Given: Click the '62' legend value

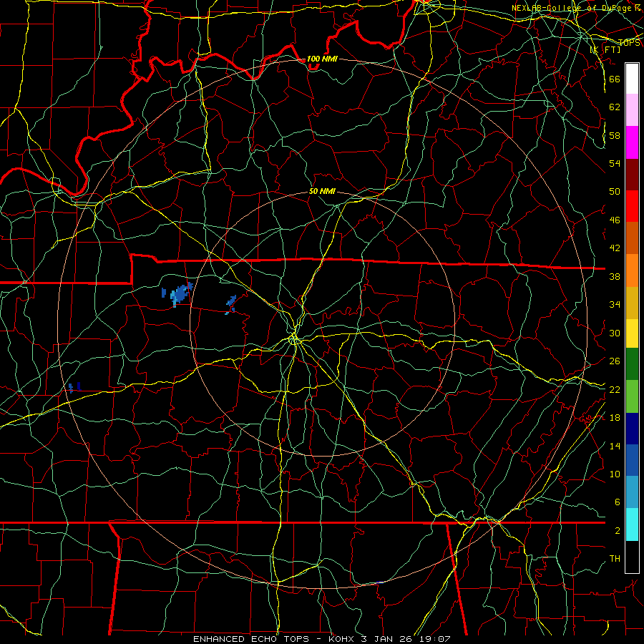Looking at the screenshot, I should (615, 107).
